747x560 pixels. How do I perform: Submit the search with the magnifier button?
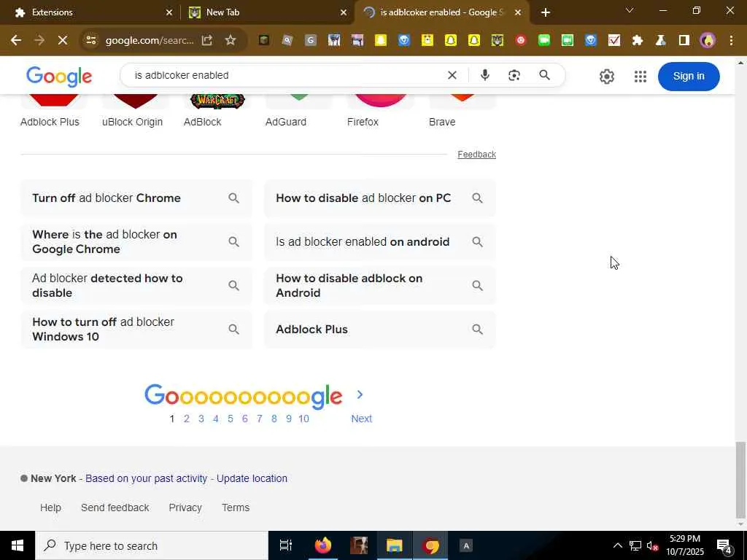[x=544, y=75]
